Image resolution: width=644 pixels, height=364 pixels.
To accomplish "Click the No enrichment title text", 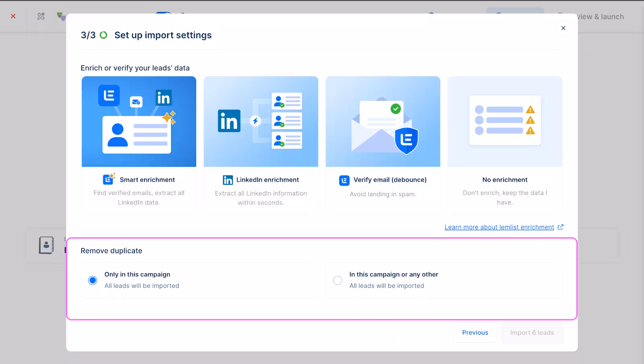I will [505, 180].
